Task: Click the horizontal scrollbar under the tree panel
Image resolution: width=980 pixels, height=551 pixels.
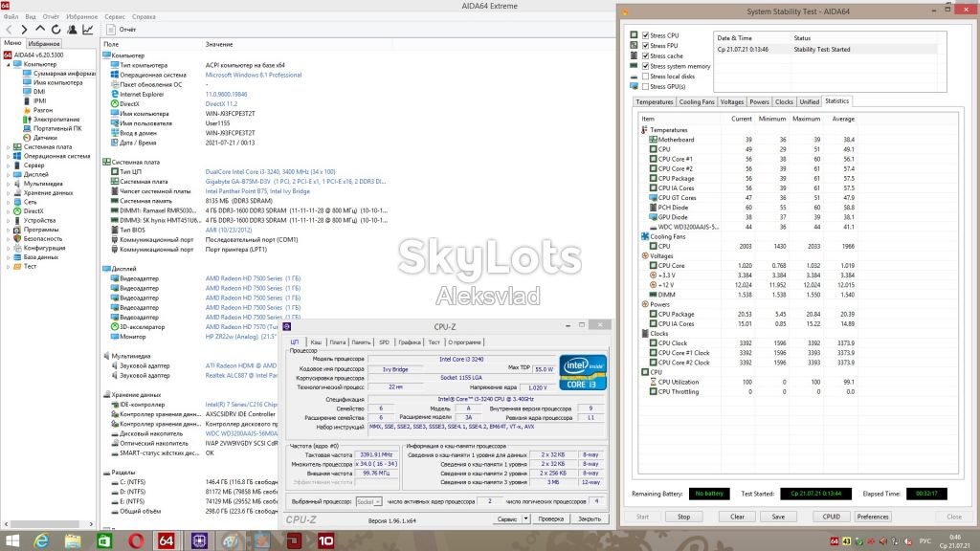Action: [x=49, y=524]
